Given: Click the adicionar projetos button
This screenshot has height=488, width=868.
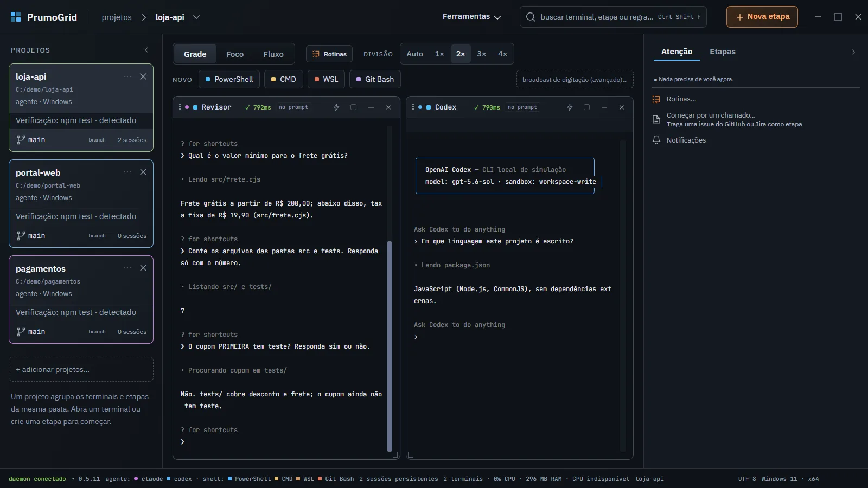Looking at the screenshot, I should tap(81, 369).
